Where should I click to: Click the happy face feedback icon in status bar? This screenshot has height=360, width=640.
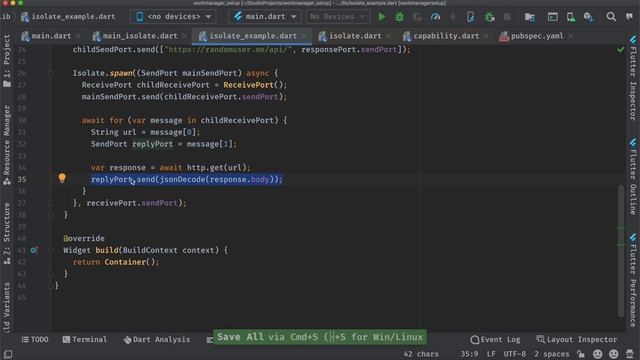pos(598,354)
